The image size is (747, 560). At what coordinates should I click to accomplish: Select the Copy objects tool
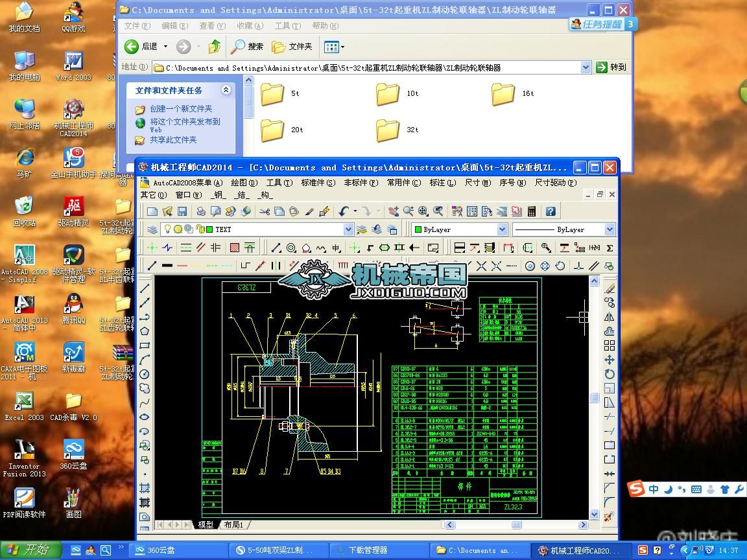coord(610,303)
